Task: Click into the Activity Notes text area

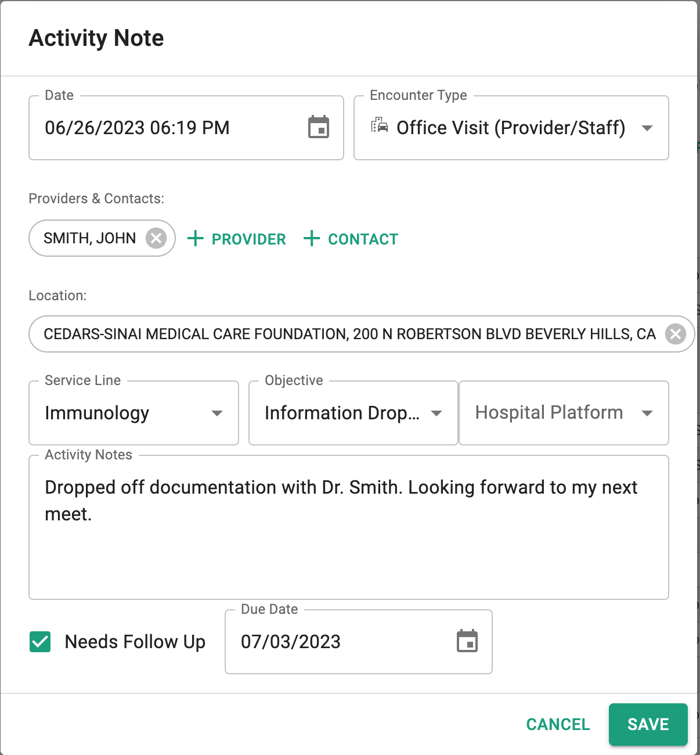Action: (349, 527)
